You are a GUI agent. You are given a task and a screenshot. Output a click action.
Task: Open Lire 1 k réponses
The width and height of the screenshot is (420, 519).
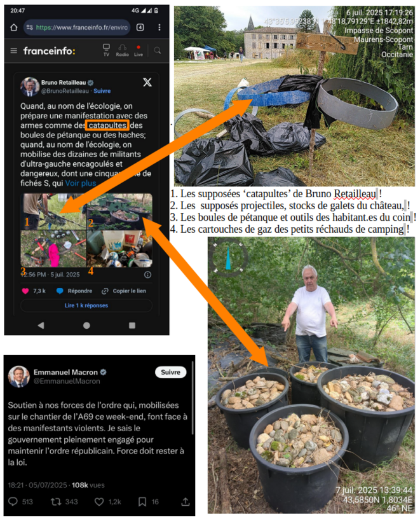86,305
